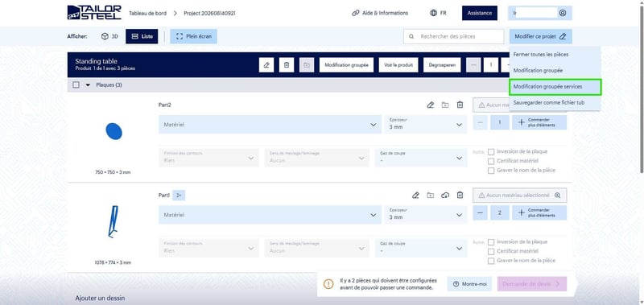Click the grayed folder icon in Standing table header
This screenshot has width=644, height=305.
(307, 65)
